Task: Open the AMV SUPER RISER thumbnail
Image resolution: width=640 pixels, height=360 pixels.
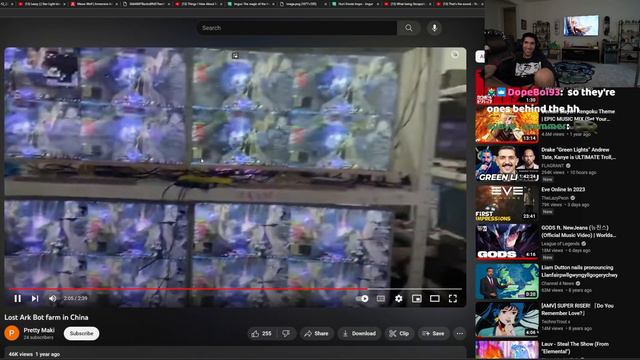Action: (507, 320)
